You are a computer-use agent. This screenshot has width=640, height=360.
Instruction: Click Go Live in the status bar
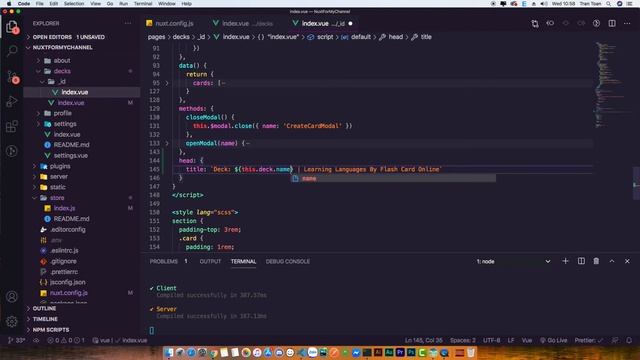tap(553, 340)
